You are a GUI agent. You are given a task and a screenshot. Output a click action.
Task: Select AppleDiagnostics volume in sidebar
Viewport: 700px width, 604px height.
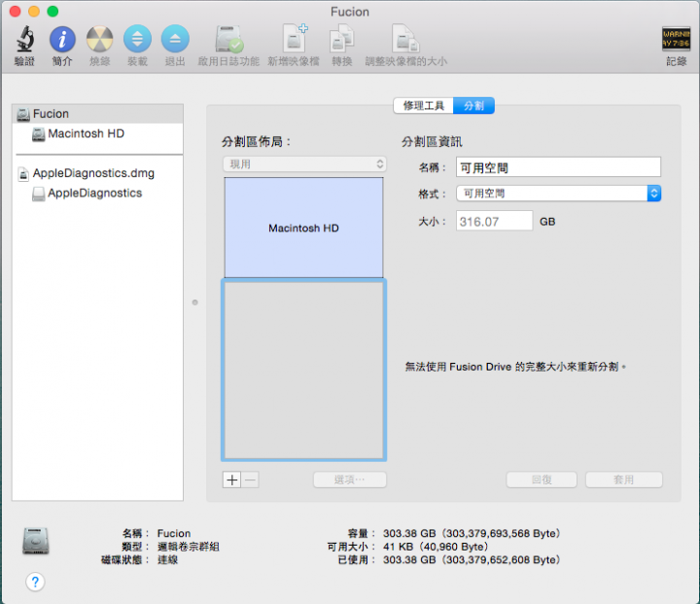97,193
